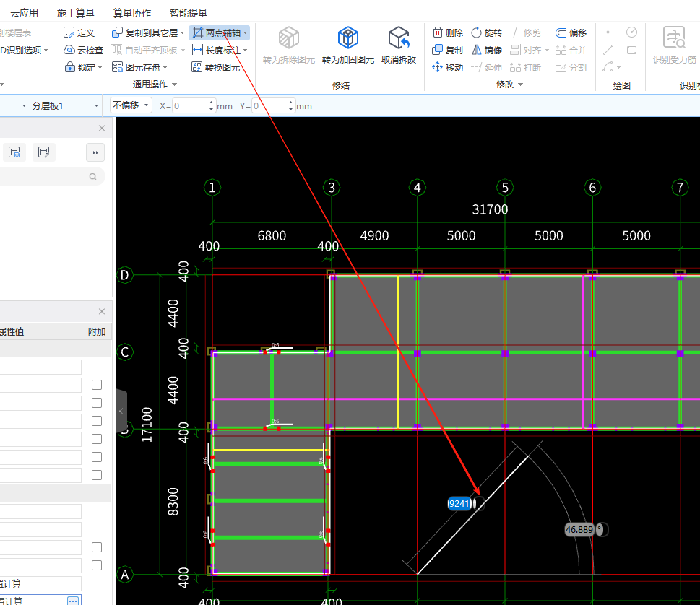Run 云检查 cloud check
700x605 pixels.
[84, 50]
